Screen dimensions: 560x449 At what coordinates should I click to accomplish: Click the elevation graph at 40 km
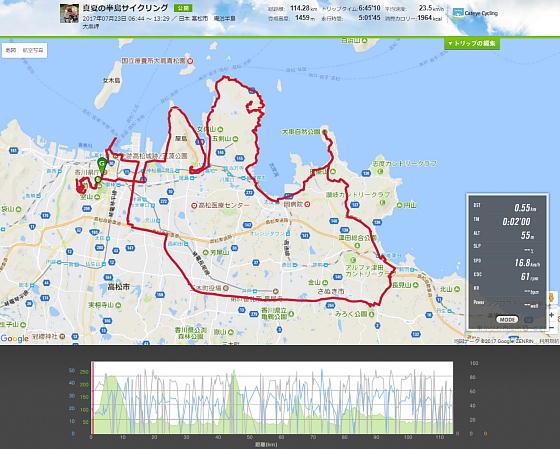click(218, 398)
